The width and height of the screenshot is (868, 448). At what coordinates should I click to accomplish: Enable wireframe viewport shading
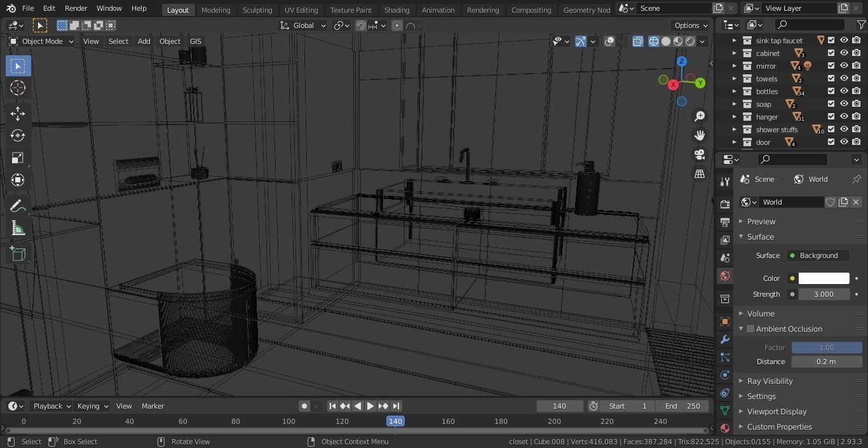click(x=653, y=41)
